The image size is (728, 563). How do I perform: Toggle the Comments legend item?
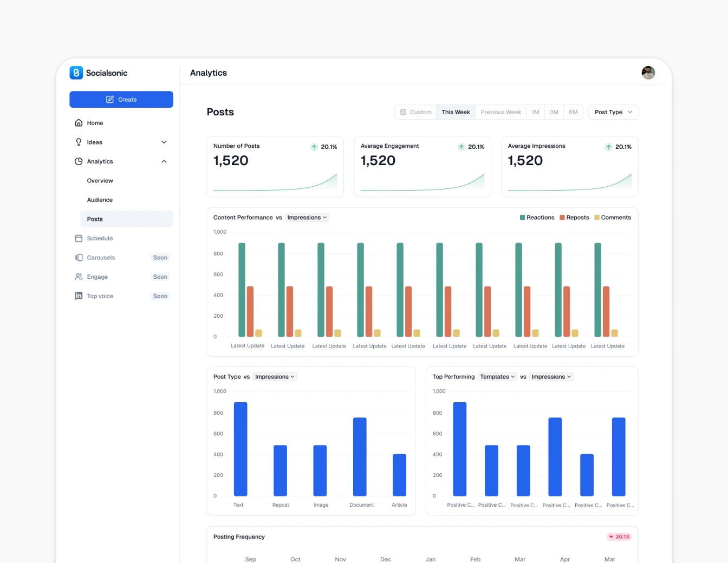click(x=612, y=217)
